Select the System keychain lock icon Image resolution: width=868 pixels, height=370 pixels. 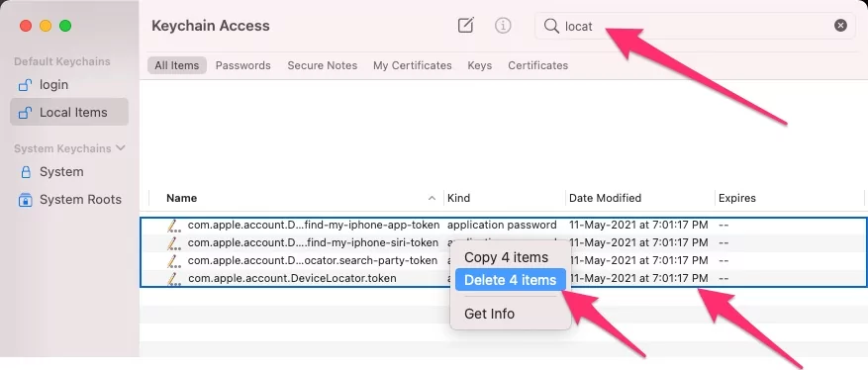pyautogui.click(x=26, y=172)
